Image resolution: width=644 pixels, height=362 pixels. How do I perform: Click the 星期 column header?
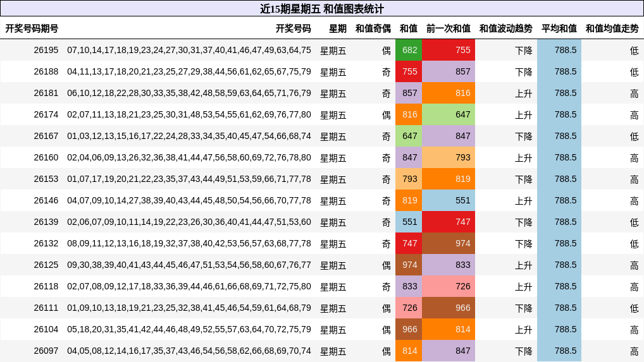pos(338,28)
